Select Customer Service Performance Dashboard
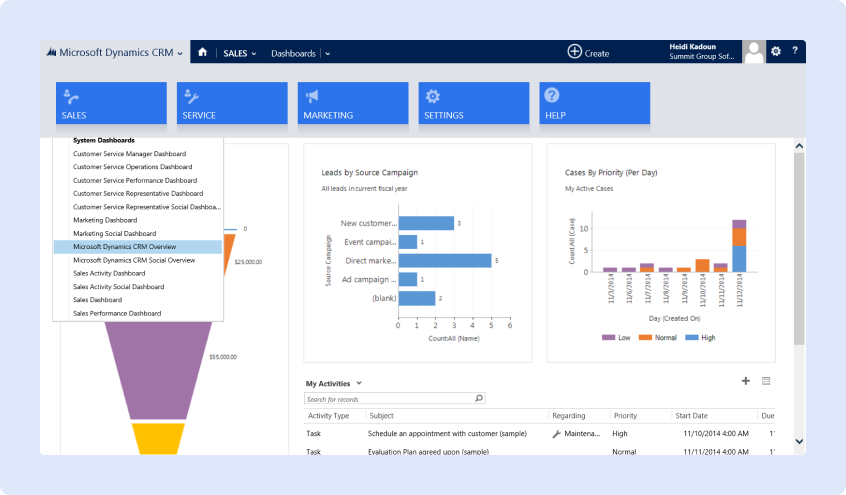Image resolution: width=846 pixels, height=495 pixels. (135, 180)
